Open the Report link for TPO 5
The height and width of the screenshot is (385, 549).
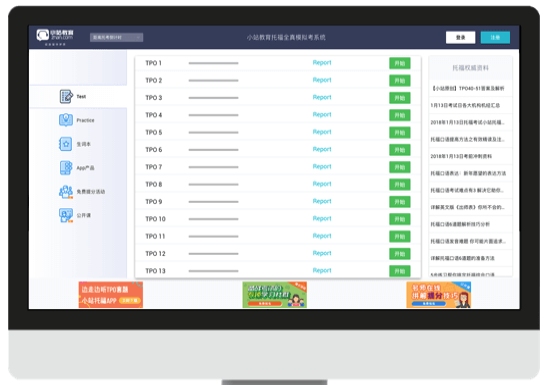[x=322, y=132]
